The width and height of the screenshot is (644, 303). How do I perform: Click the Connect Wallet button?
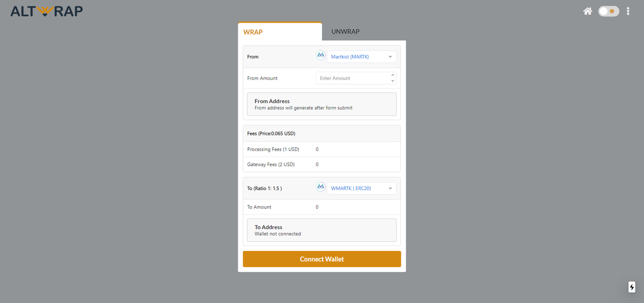[322, 259]
